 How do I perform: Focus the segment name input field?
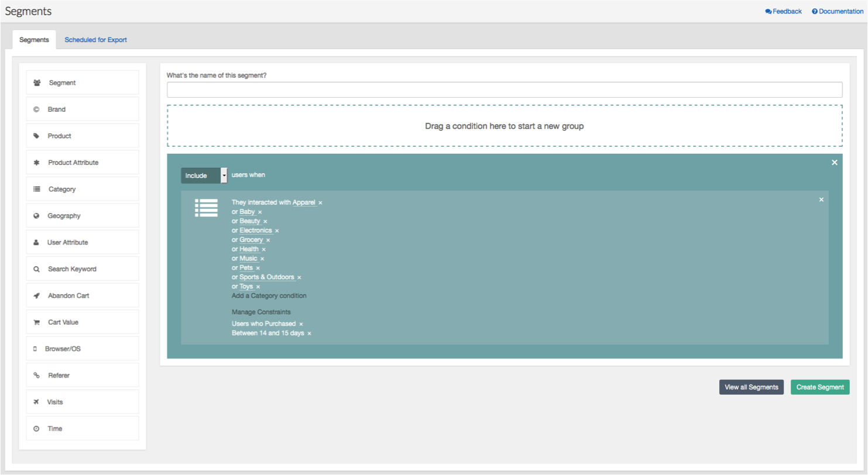tap(505, 90)
